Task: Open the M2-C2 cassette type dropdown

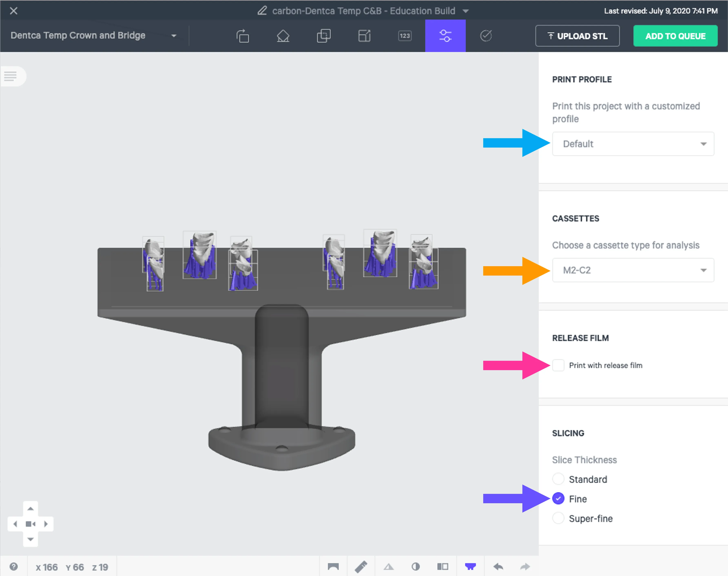Action: 633,270
